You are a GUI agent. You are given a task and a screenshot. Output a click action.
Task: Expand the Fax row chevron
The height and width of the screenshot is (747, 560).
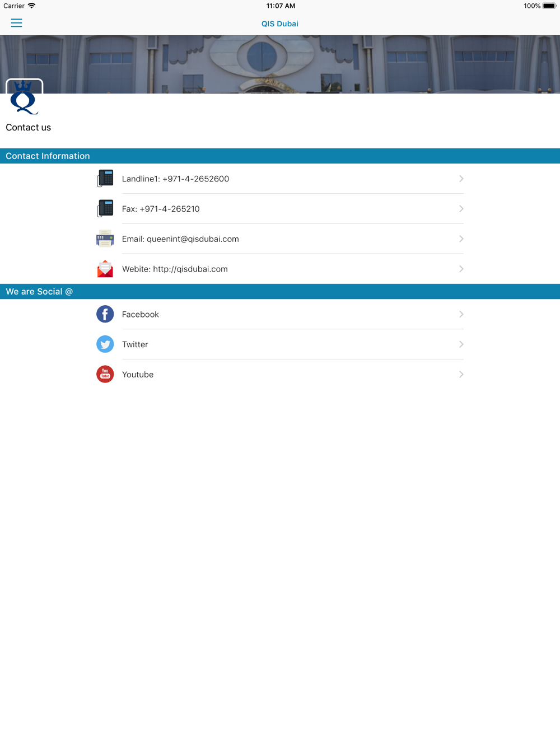pos(461,209)
